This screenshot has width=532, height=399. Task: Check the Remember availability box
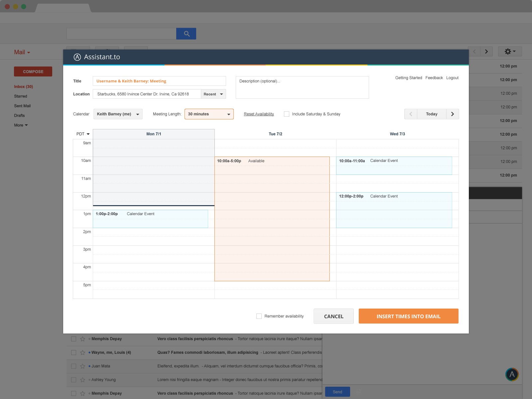point(259,316)
